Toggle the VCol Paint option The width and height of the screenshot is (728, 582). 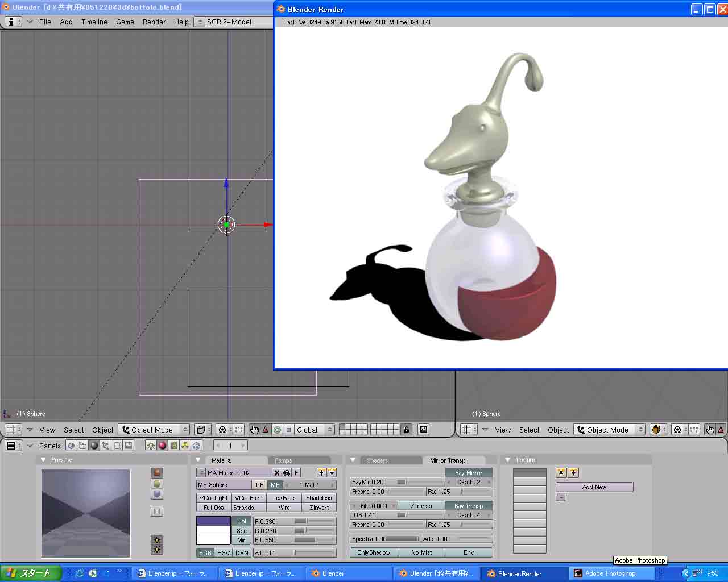tap(249, 498)
